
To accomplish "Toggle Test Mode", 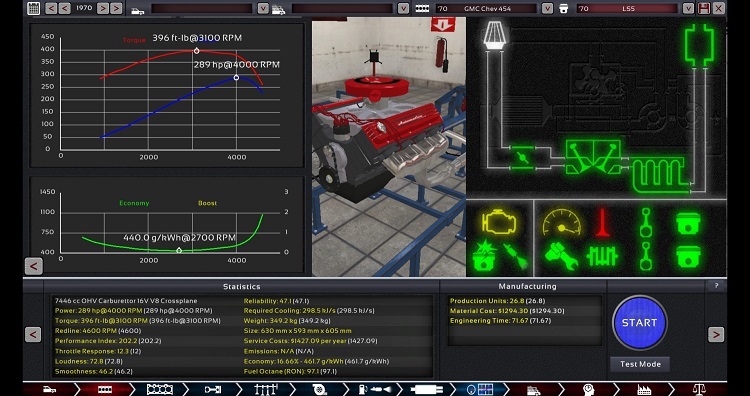I will tap(640, 364).
